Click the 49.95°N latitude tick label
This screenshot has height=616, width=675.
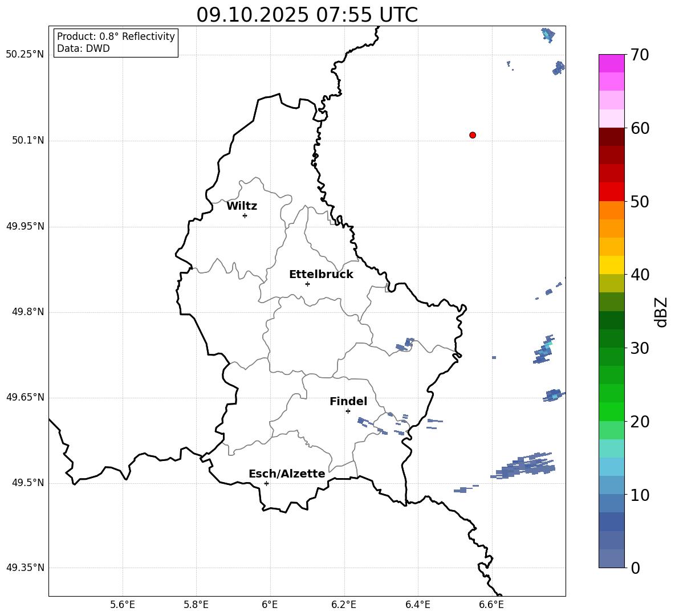(25, 226)
